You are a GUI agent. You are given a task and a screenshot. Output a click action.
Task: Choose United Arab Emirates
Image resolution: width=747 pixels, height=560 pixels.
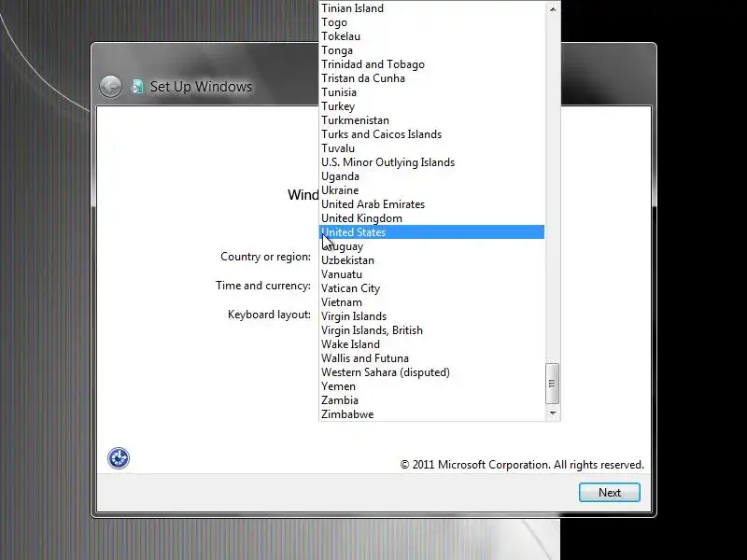tap(431, 204)
